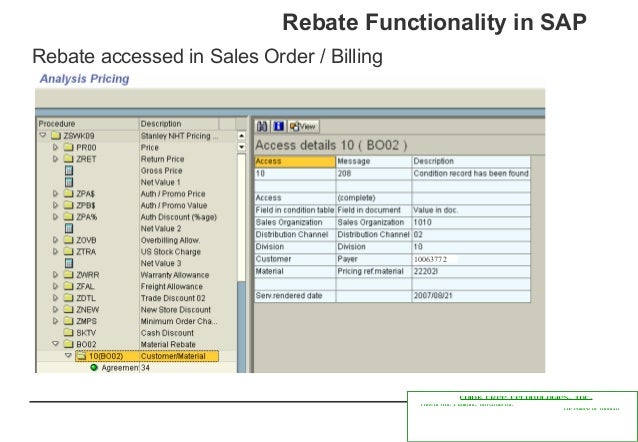Click the Net Value 2 calculator icon
Screen dimensions: 638x442
click(69, 228)
